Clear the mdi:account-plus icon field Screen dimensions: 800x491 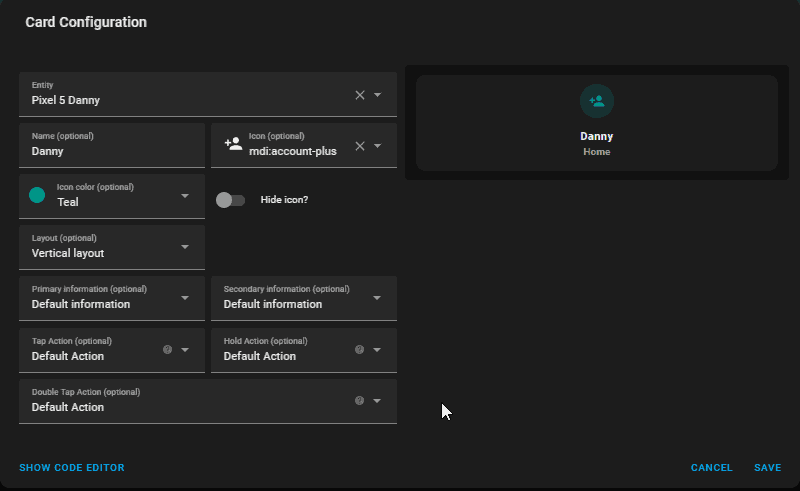click(360, 146)
